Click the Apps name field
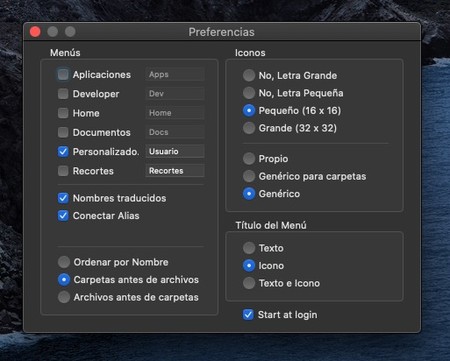This screenshot has height=361, width=450. pyautogui.click(x=175, y=74)
